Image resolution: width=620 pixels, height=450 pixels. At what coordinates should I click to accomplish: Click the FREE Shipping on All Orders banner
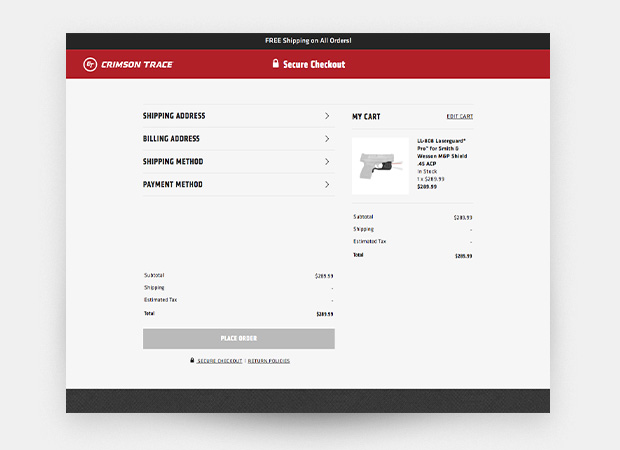[308, 41]
